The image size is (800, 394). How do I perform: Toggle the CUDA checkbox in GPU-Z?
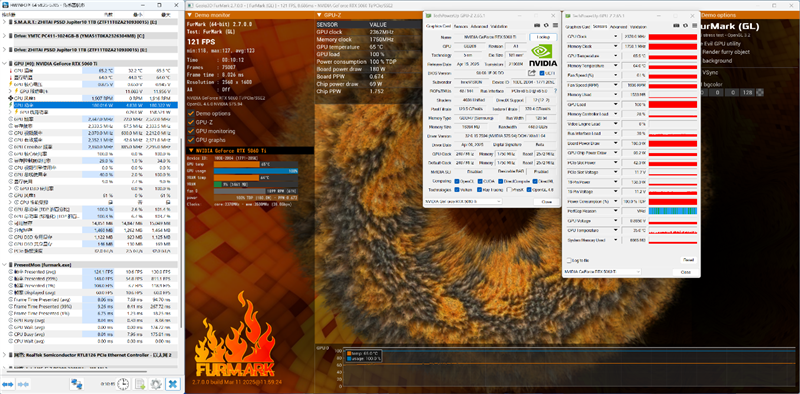tap(479, 181)
